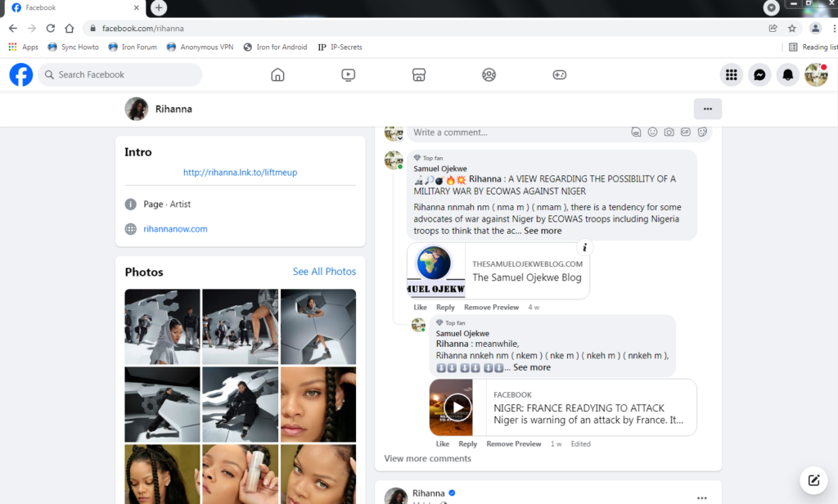Click the new message compose icon

tap(813, 480)
